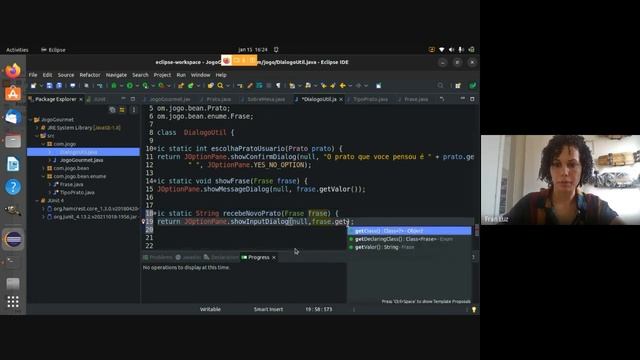The image size is (640, 360).
Task: Open the Open Perspective icon
Action: pos(458,86)
